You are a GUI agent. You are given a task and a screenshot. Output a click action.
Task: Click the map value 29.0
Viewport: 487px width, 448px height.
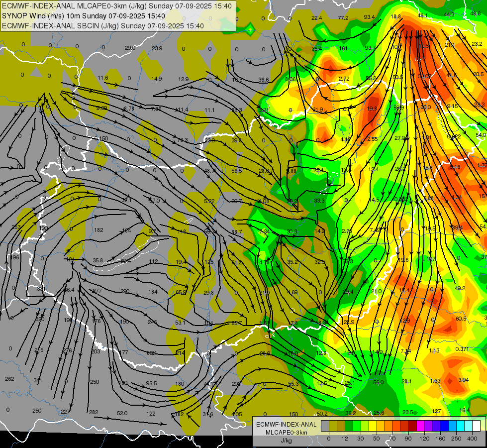click(130, 48)
